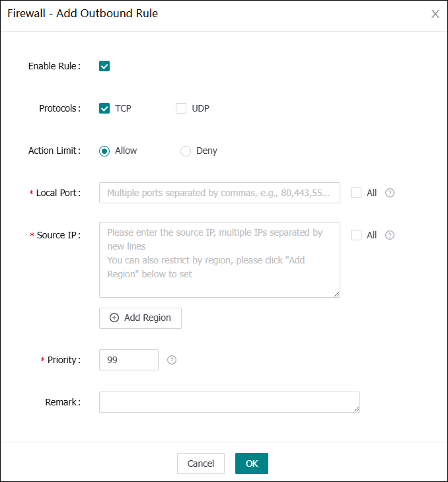
Task: Select the Allow action radio button
Action: tap(104, 151)
